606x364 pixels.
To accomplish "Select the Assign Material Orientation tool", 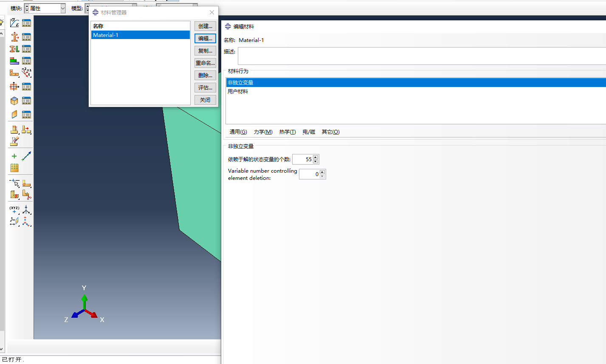I will coord(26,72).
